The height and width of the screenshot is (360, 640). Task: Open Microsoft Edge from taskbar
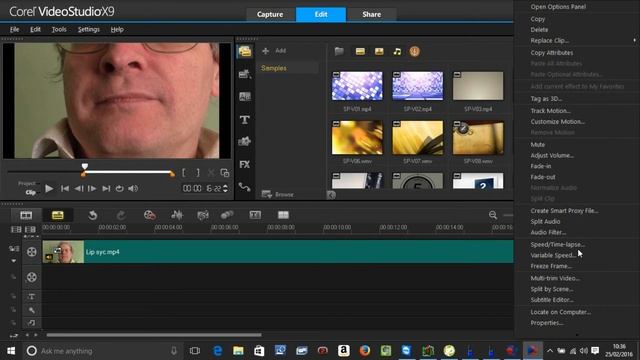(x=218, y=351)
